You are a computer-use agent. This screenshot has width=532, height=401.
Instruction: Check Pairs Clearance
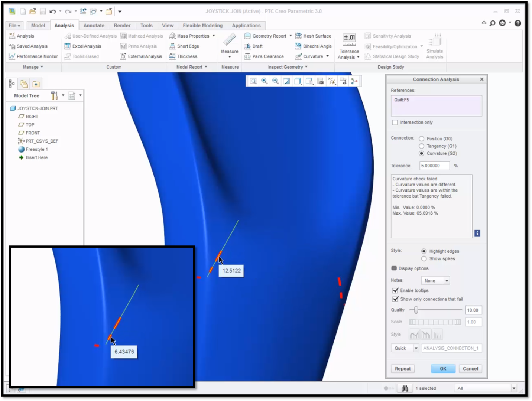pos(264,56)
